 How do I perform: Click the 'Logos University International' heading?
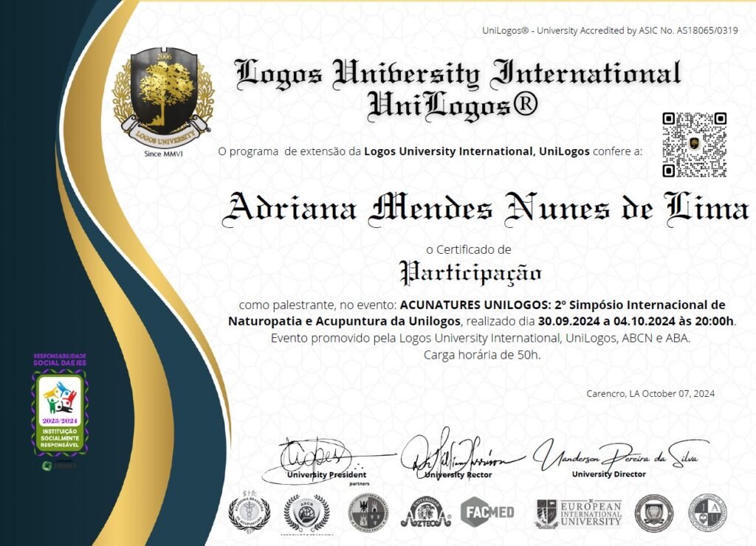[x=458, y=75]
